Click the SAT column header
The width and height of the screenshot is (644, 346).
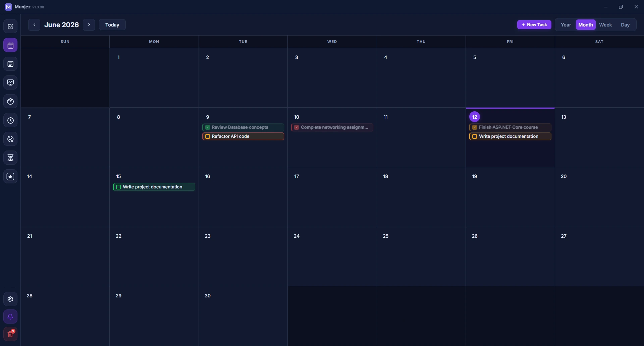[x=599, y=42]
